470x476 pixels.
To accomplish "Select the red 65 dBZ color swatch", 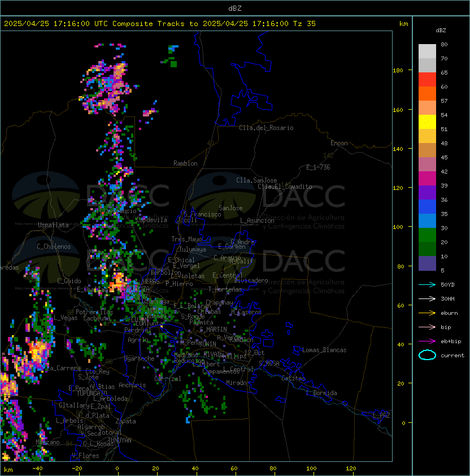I will (427, 80).
